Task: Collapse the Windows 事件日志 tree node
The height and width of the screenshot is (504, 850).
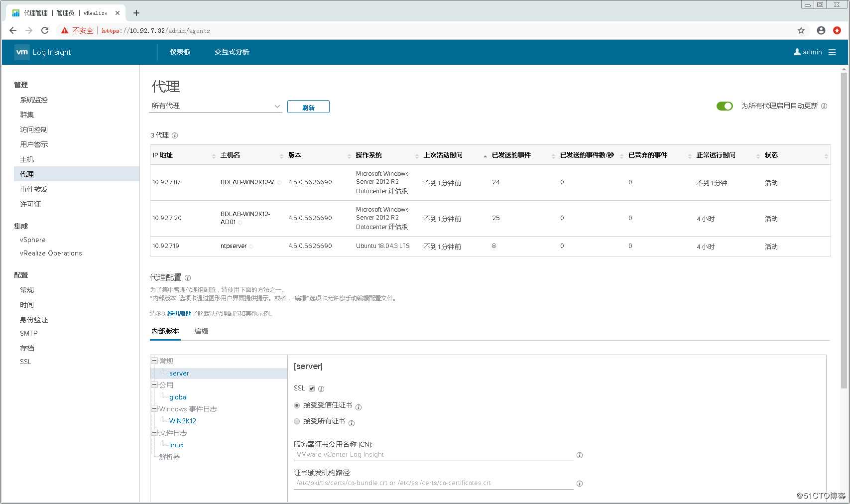Action: (154, 408)
